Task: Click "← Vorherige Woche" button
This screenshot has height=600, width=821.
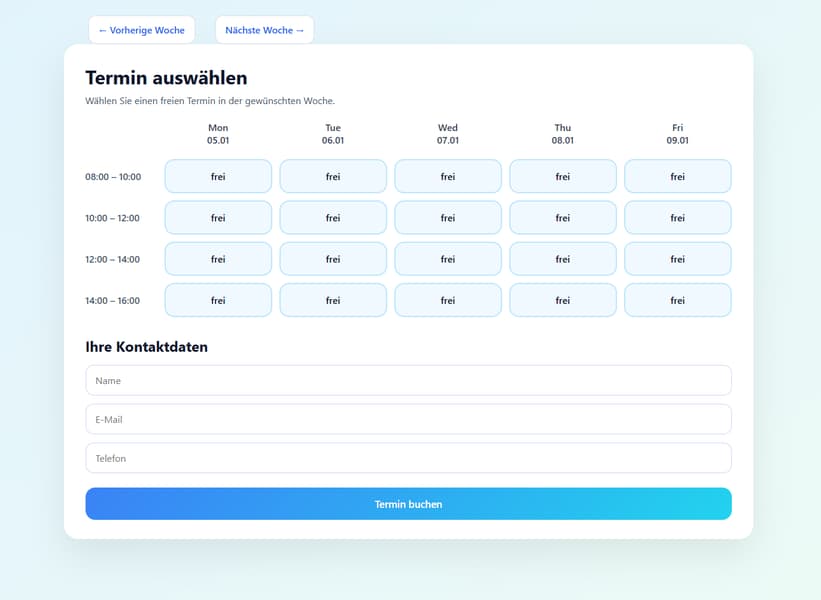Action: [x=142, y=30]
